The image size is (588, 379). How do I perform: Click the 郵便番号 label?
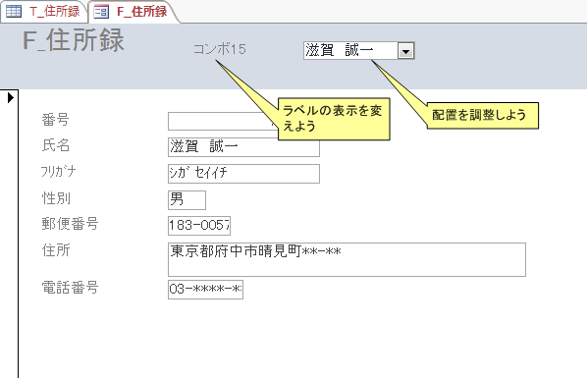pos(70,224)
